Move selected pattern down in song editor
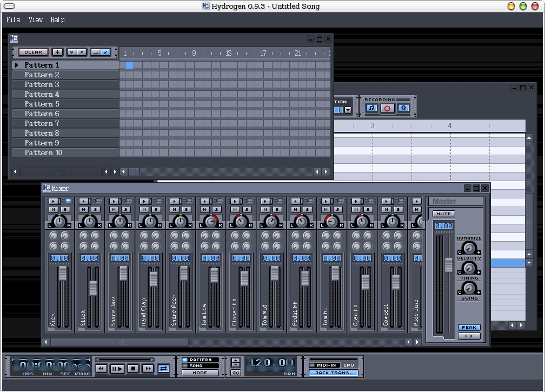Screen dimensions: 545x392 pyautogui.click(x=71, y=52)
